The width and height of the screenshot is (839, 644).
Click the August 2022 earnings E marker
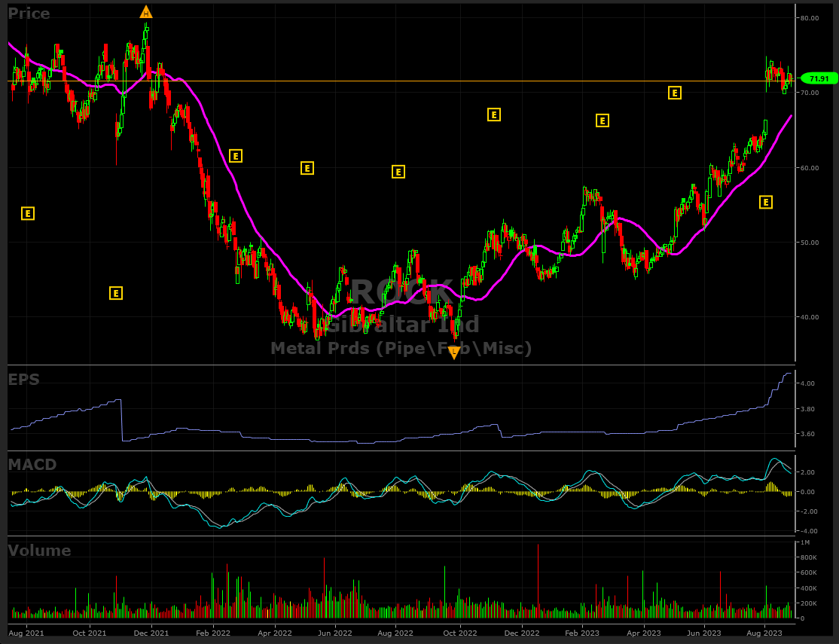click(398, 172)
